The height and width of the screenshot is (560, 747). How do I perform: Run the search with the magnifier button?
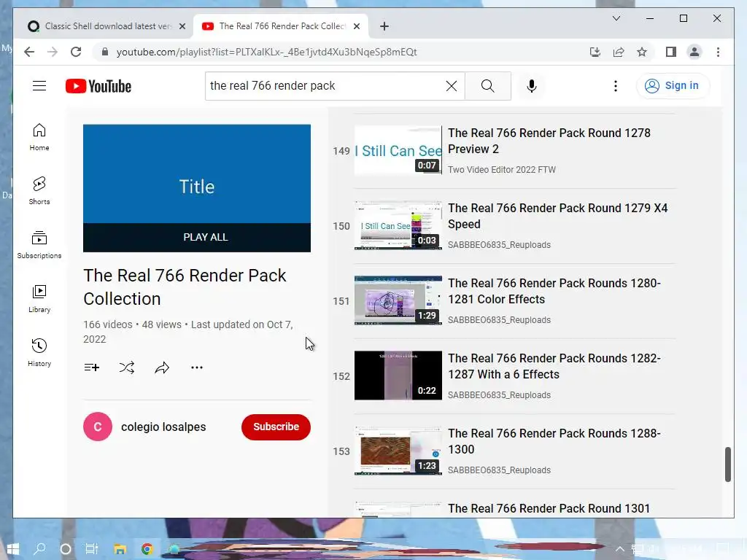click(x=487, y=86)
